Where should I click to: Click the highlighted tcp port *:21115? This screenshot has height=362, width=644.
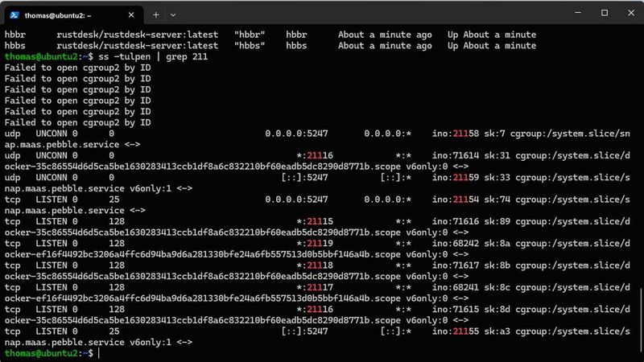click(x=315, y=222)
